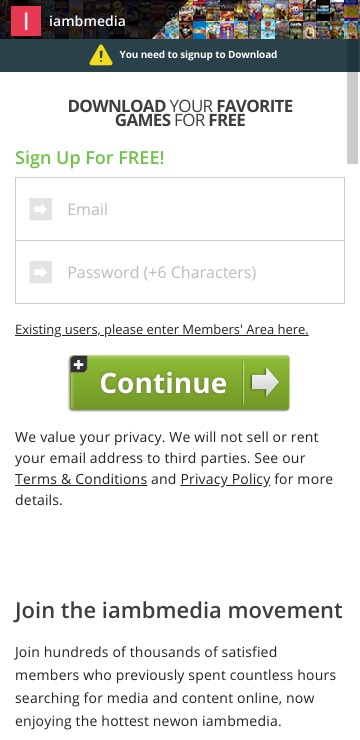Click "Download your favorite games" headline

(180, 113)
